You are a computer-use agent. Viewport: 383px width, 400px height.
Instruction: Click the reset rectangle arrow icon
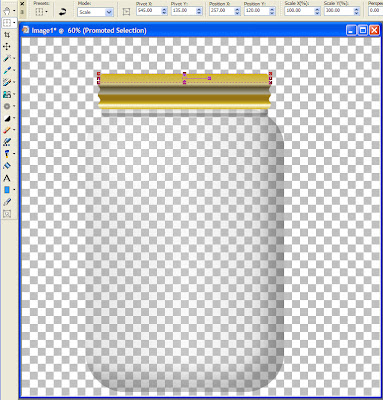point(62,12)
